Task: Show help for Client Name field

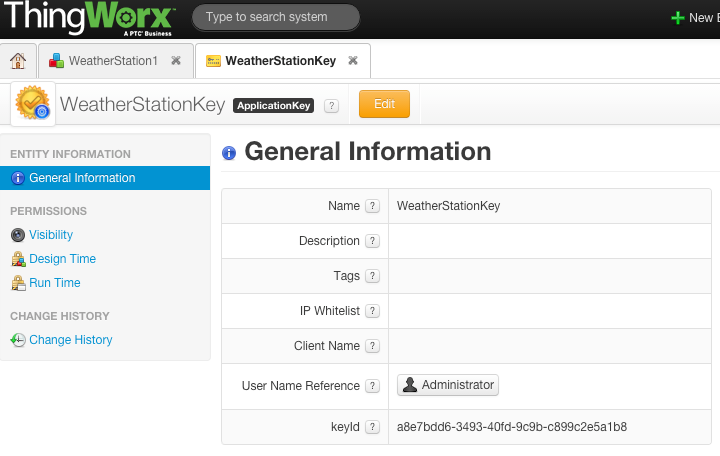Action: tap(372, 346)
